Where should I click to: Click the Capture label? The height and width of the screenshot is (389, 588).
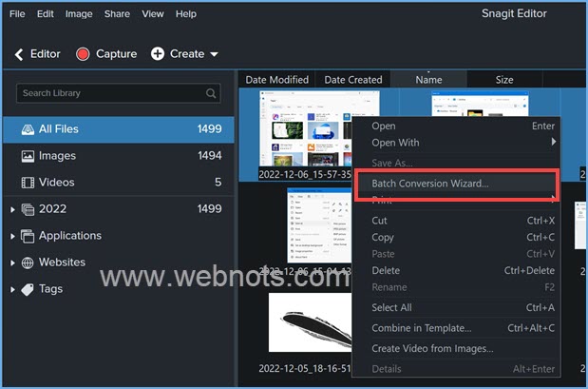[x=116, y=54]
